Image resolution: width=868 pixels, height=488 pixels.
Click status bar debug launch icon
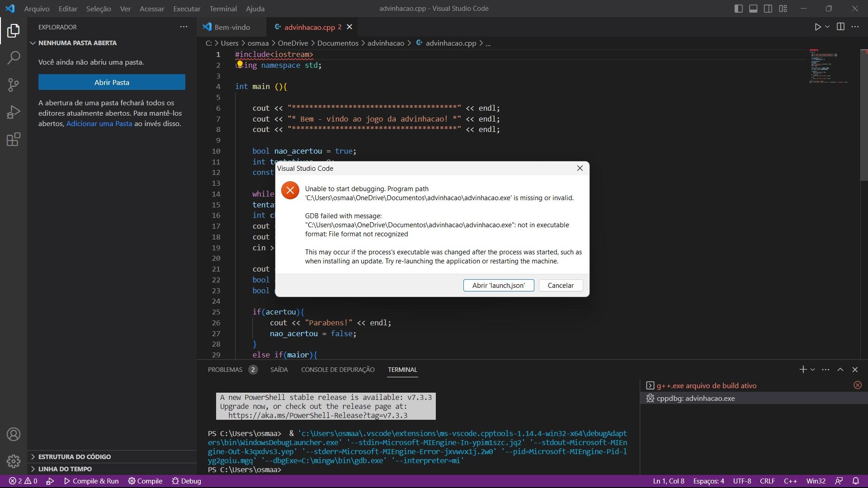click(x=50, y=481)
